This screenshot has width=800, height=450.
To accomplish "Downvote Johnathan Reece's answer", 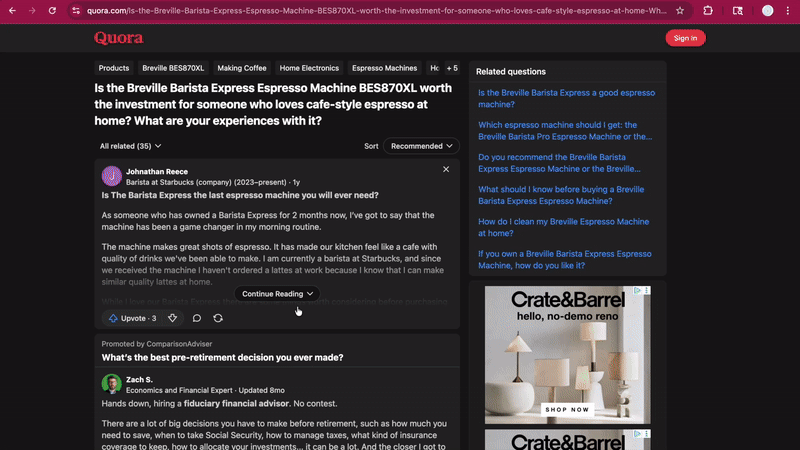I will pos(172,318).
